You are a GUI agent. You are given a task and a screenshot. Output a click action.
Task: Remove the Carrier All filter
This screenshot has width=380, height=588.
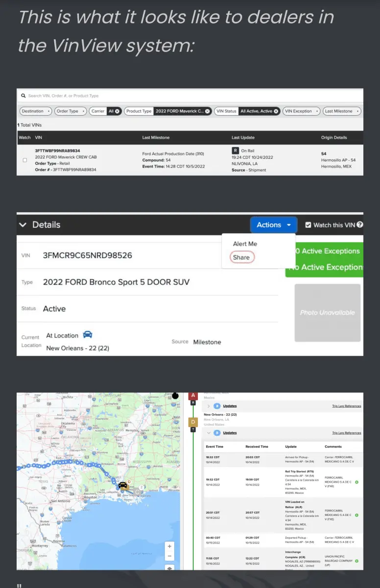[118, 111]
